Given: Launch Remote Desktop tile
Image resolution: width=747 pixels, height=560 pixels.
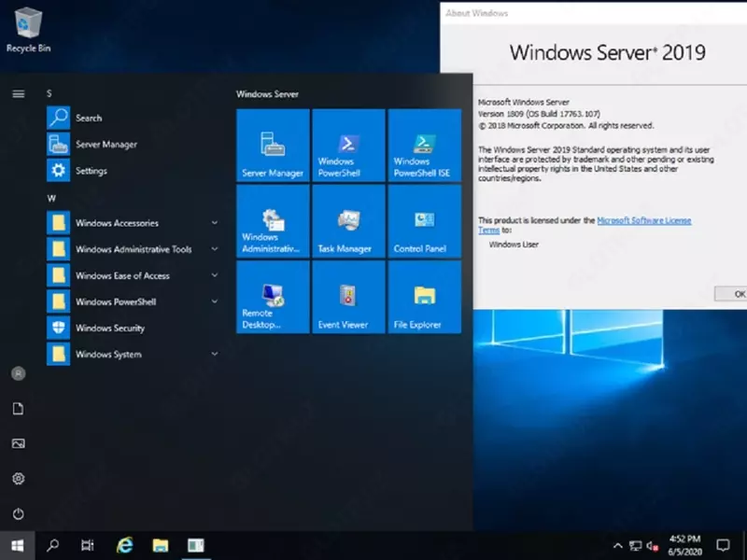Looking at the screenshot, I should tap(272, 297).
